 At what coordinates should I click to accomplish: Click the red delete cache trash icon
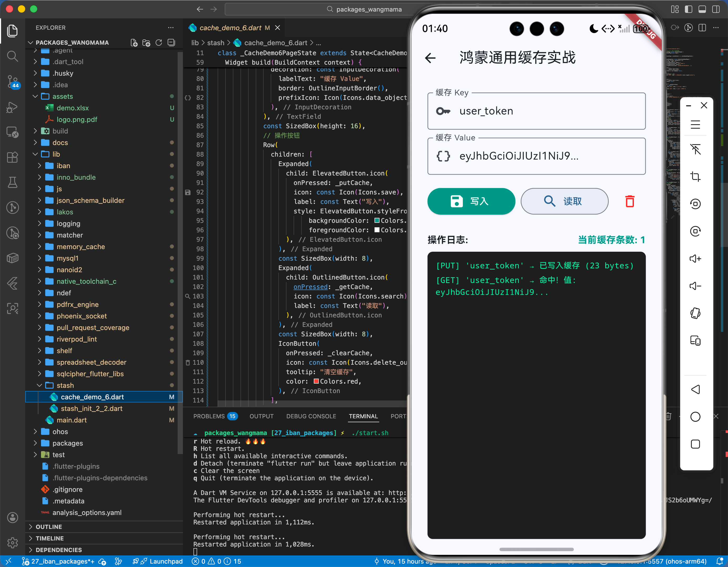[x=629, y=201]
